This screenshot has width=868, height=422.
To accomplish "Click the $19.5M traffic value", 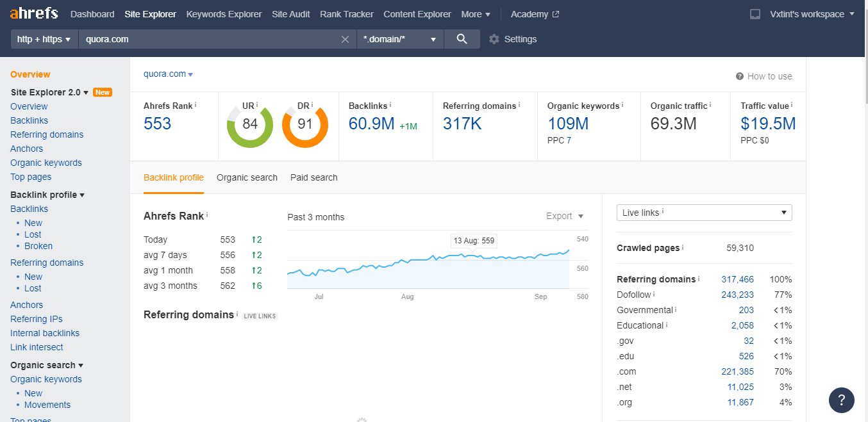I will pos(768,124).
